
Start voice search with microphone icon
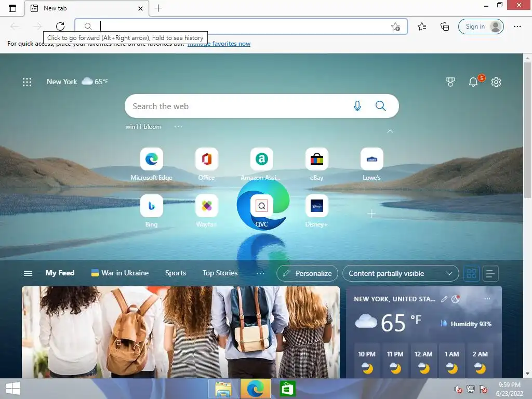pos(357,106)
